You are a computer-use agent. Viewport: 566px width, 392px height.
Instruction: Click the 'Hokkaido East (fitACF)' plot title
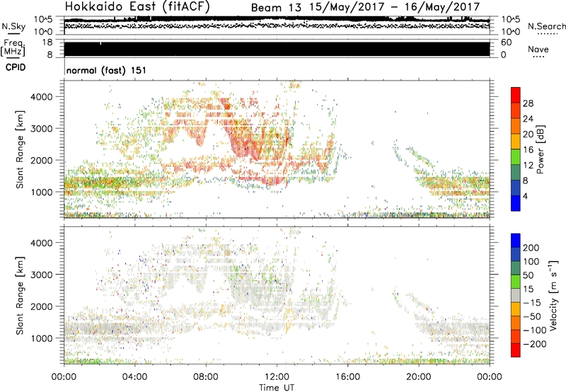137,6
